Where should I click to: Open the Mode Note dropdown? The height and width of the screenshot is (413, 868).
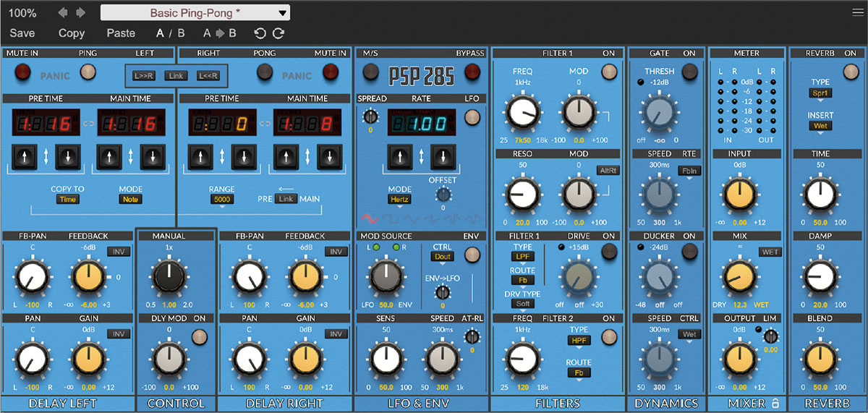coord(131,200)
